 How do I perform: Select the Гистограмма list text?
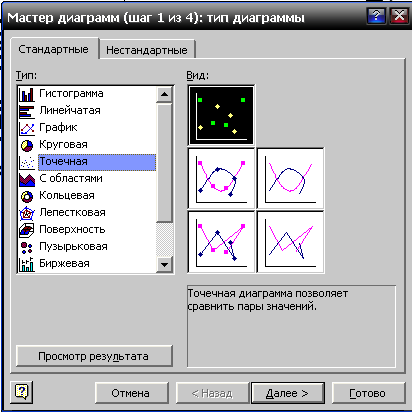pos(71,94)
